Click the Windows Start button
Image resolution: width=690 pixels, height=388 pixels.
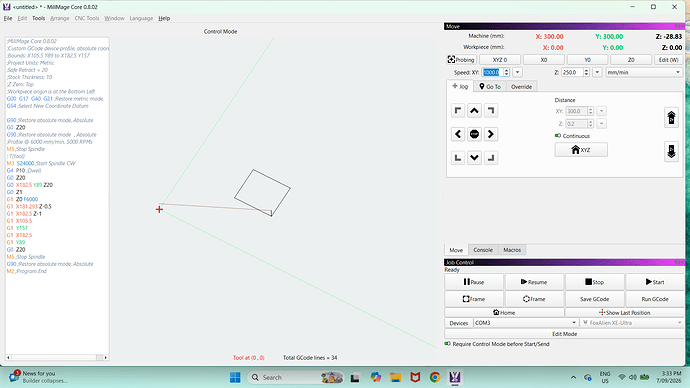click(x=235, y=377)
